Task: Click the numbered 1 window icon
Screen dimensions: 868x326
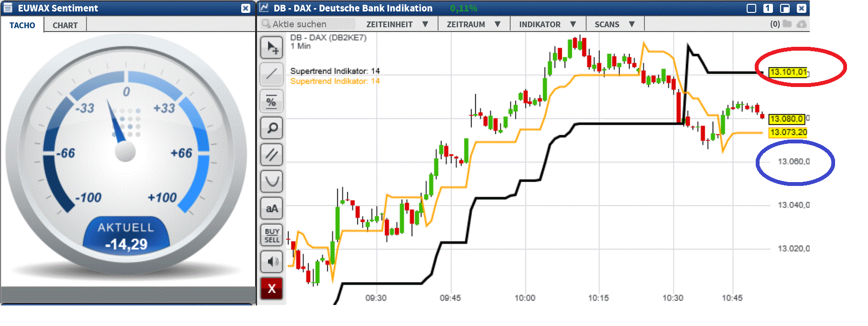Action: [x=768, y=8]
